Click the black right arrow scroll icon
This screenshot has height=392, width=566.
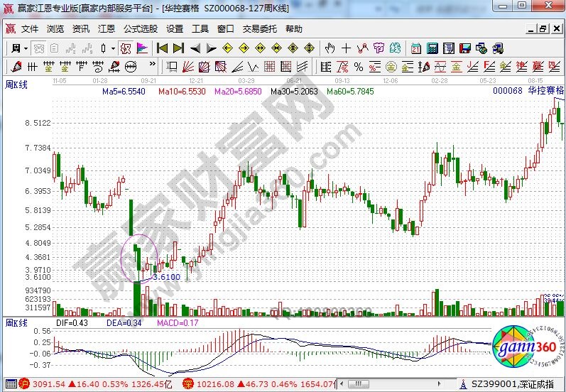click(211, 48)
